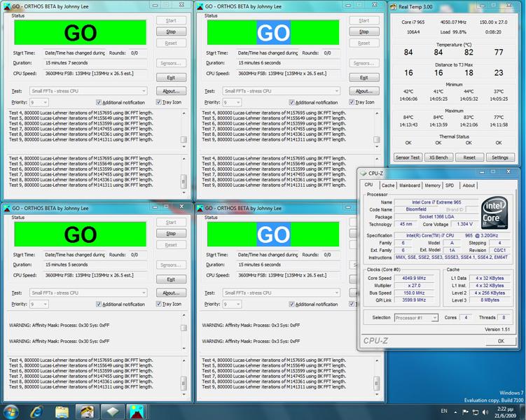The width and height of the screenshot is (526, 420).
Task: Run Sensor Test in Real Temp
Action: tap(408, 157)
